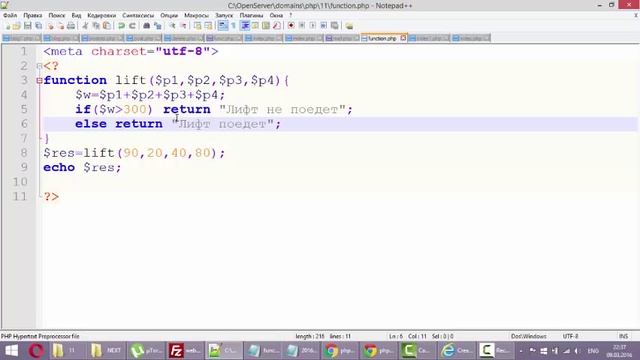Start macro recording with the red dot
640x360 pixels.
click(x=291, y=26)
